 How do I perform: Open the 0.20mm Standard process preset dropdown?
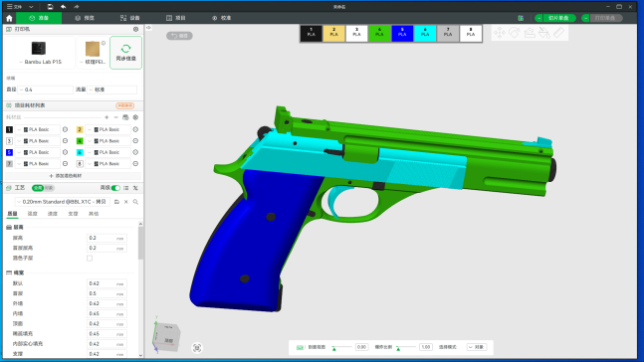click(x=63, y=202)
